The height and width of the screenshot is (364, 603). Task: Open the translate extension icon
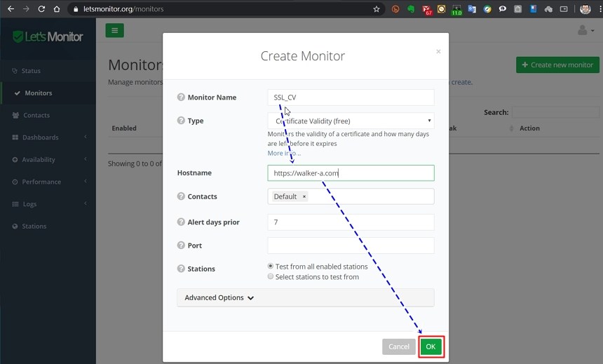[x=472, y=9]
